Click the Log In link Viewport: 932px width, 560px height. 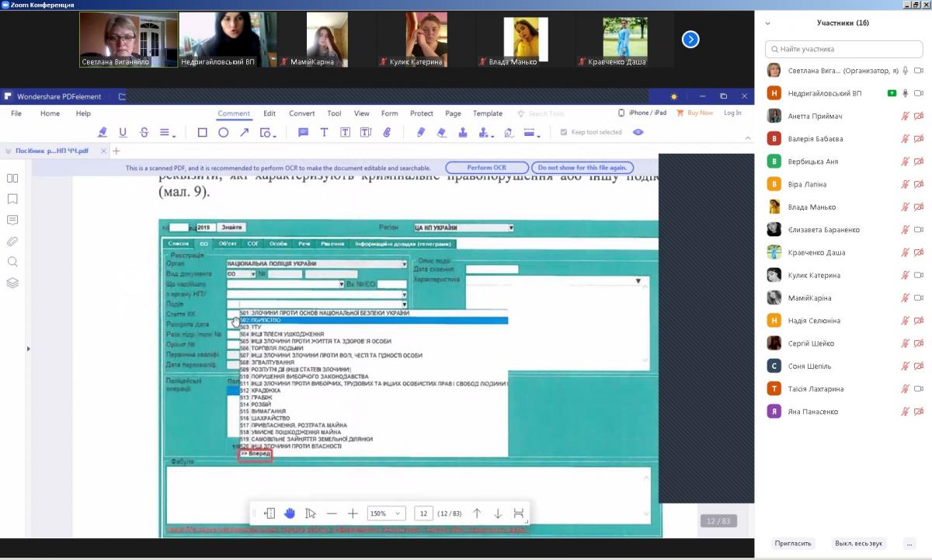(x=732, y=113)
